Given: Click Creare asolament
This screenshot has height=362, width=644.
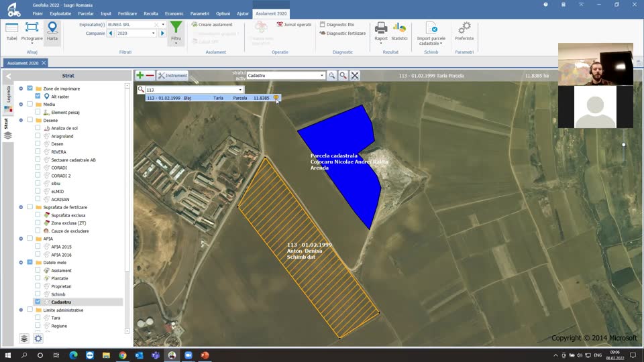Looking at the screenshot, I should coord(213,25).
